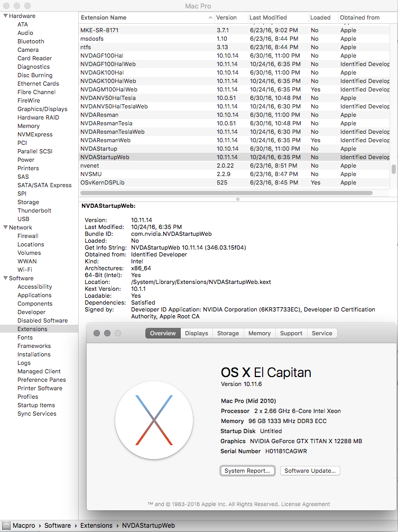Select the NVDAGF100Hal extension row

tap(234, 56)
